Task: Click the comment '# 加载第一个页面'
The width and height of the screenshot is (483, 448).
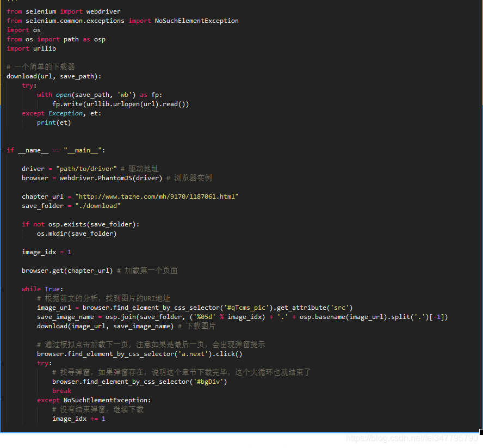Action: point(147,271)
